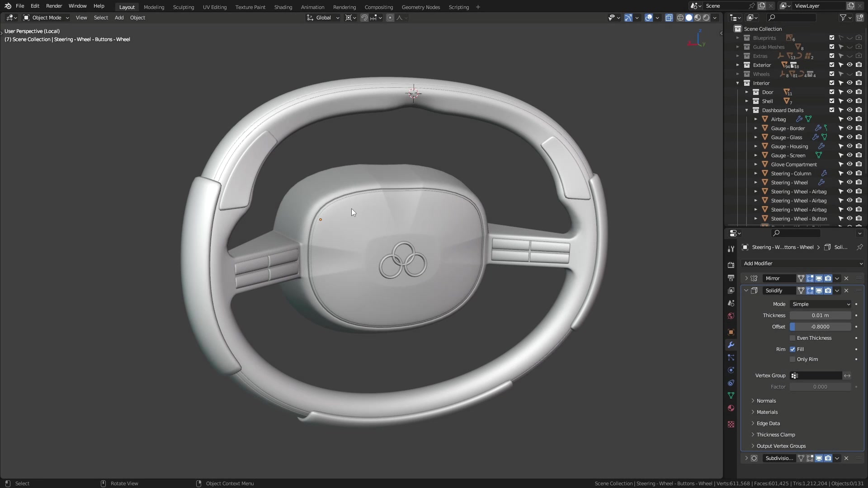Toggle Solidify modifier edit mode display
868x488 pixels.
pyautogui.click(x=810, y=291)
